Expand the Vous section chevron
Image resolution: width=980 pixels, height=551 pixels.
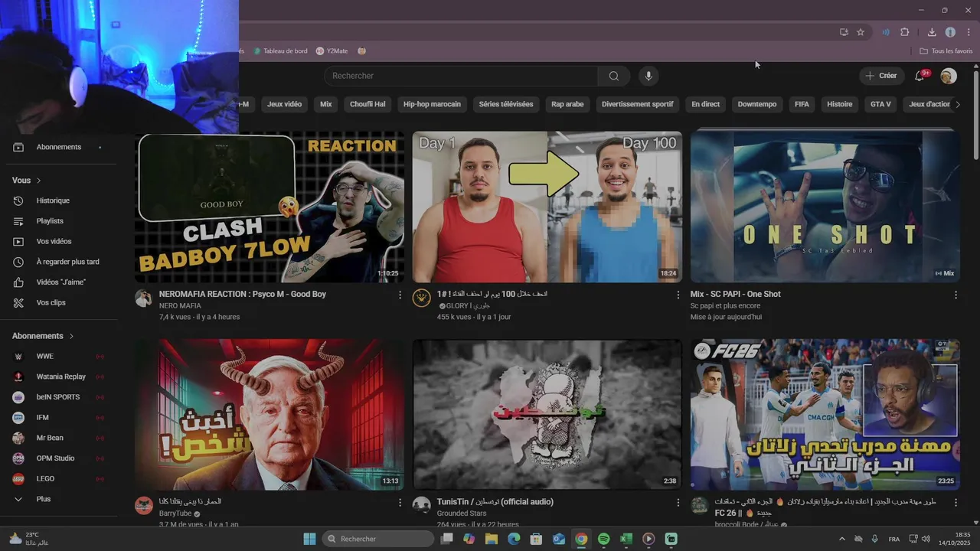coord(38,181)
